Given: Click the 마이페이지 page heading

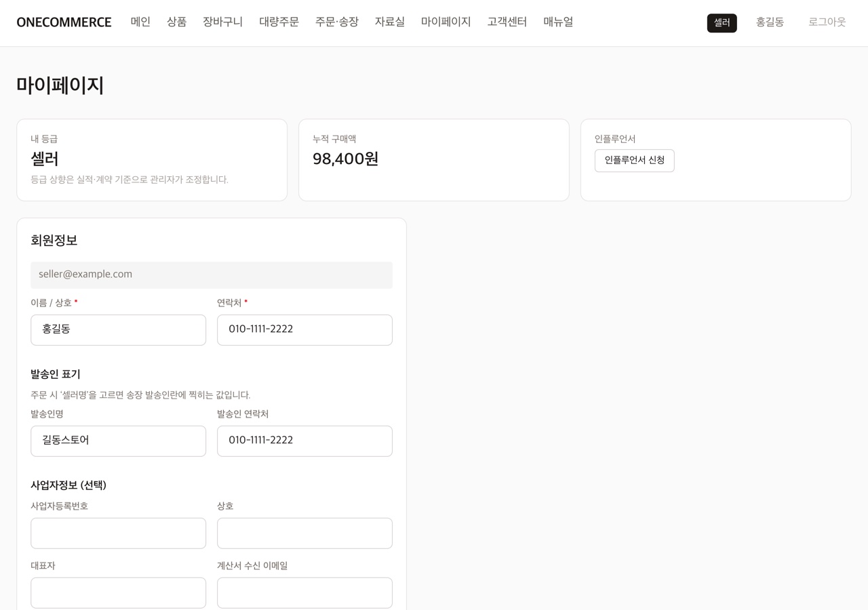Looking at the screenshot, I should (60, 86).
